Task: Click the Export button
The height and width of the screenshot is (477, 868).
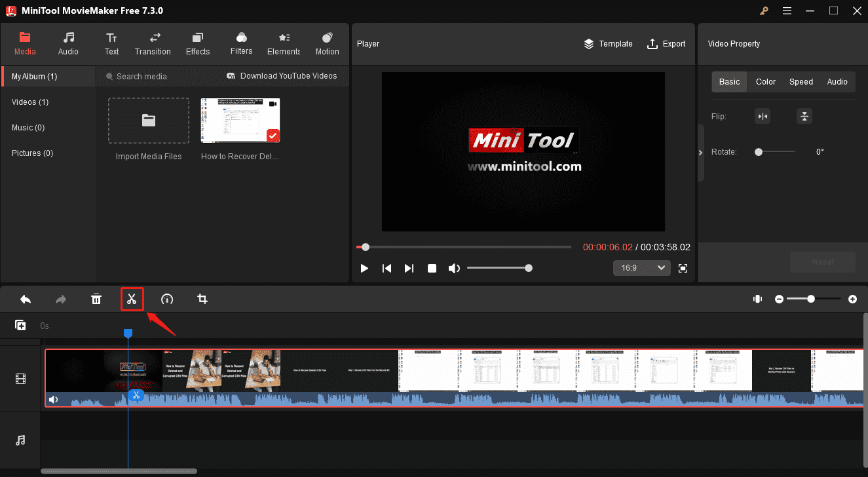Action: 666,44
